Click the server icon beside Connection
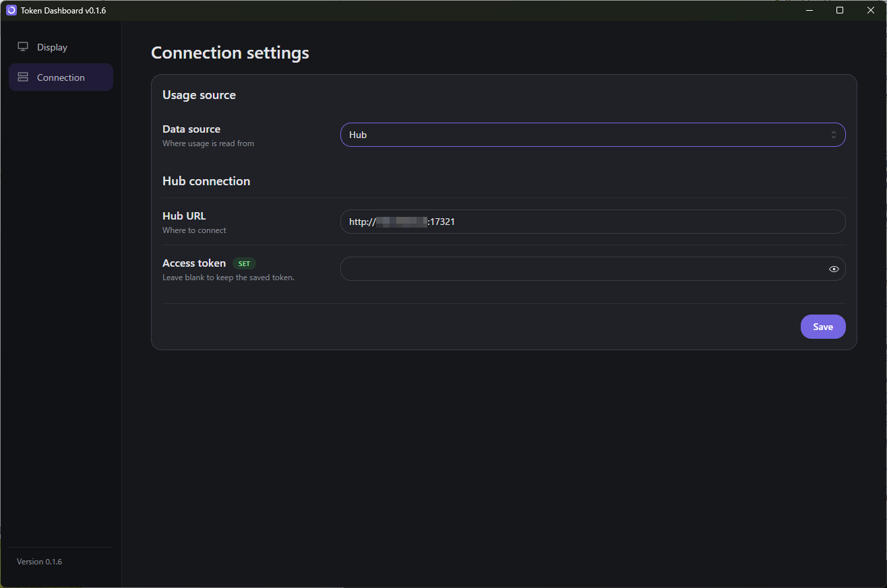Viewport: 887px width, 588px height. pos(23,77)
